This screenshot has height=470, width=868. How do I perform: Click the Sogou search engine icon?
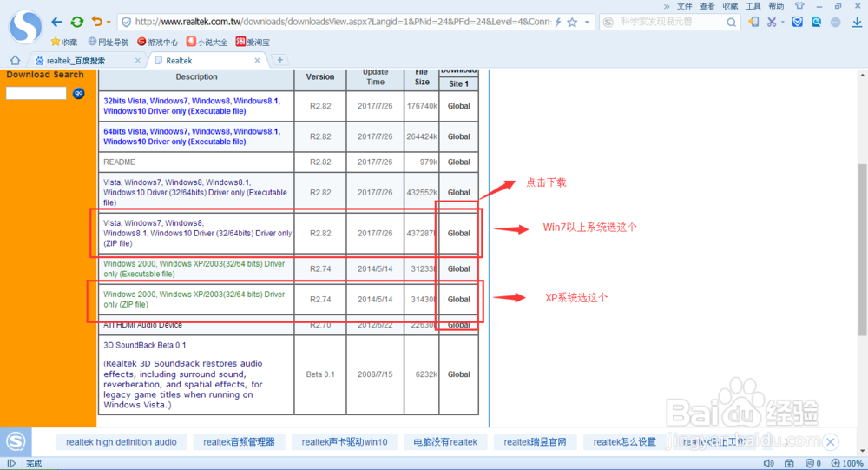[x=608, y=23]
